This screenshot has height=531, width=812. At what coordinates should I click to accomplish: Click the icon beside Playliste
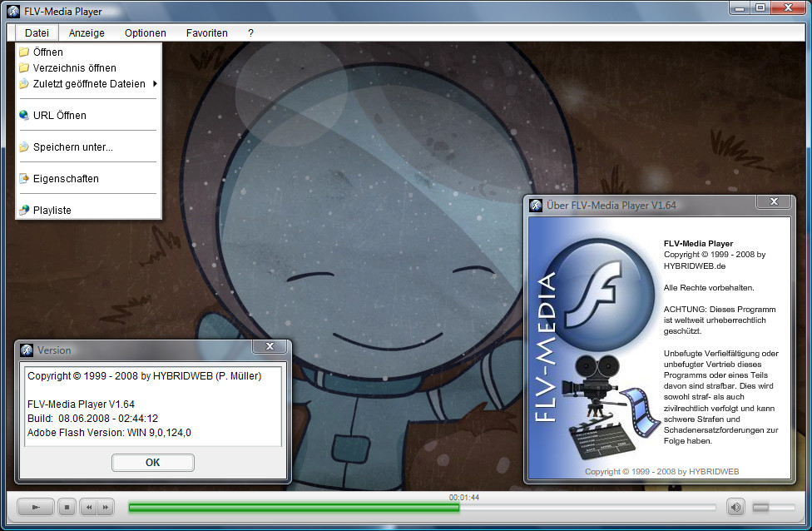coord(24,211)
